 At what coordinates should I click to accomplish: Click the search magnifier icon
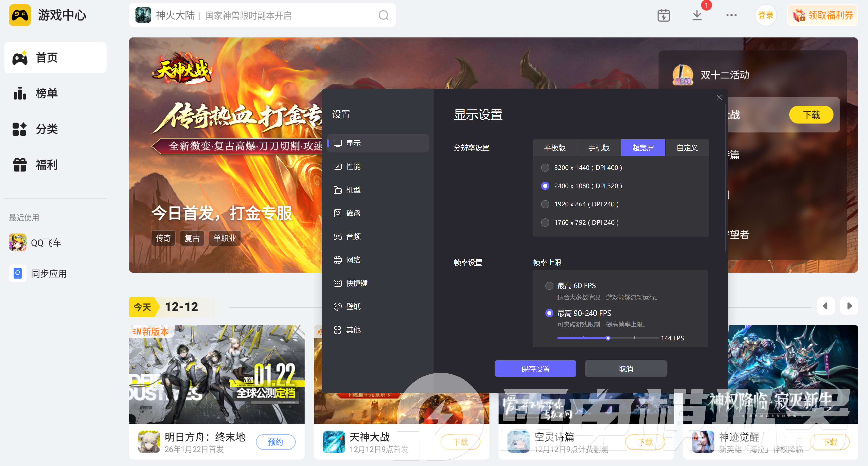(x=383, y=15)
